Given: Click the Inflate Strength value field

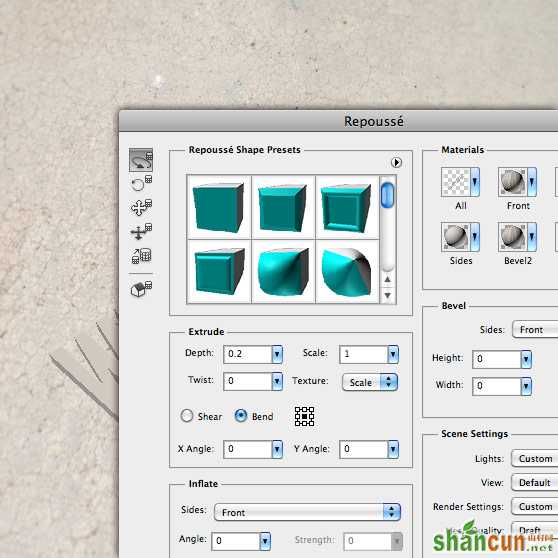Looking at the screenshot, I should (x=368, y=541).
